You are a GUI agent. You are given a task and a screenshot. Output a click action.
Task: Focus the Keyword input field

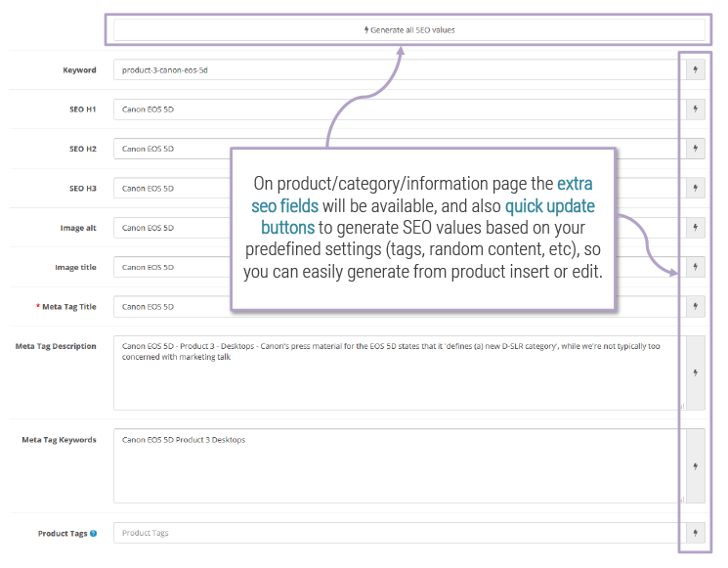391,70
